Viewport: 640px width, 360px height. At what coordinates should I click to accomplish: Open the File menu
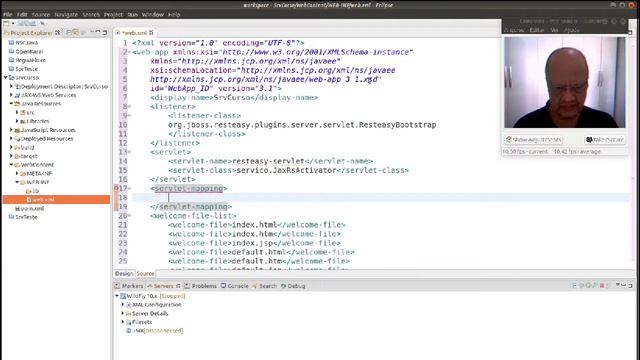(7, 14)
